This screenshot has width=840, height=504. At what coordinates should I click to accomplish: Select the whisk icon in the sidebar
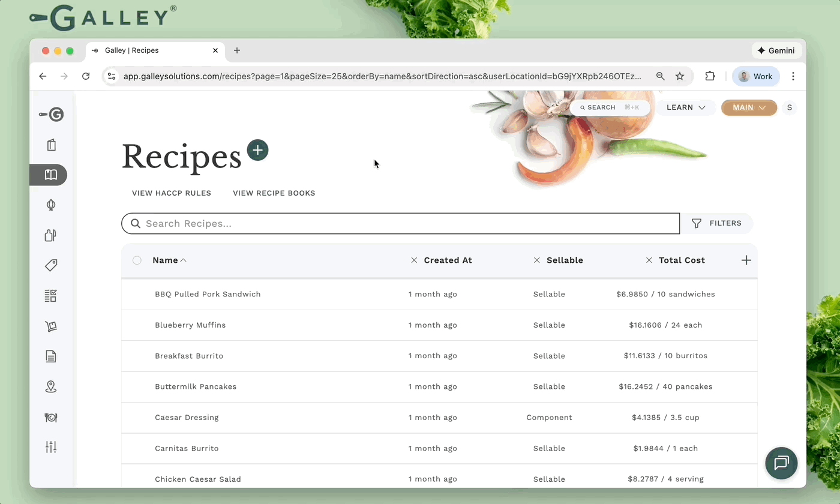point(51,205)
